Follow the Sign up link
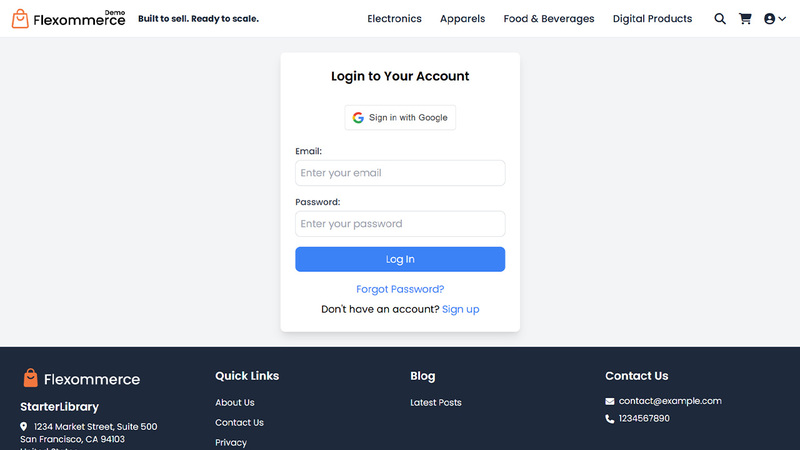800x450 pixels. (461, 309)
